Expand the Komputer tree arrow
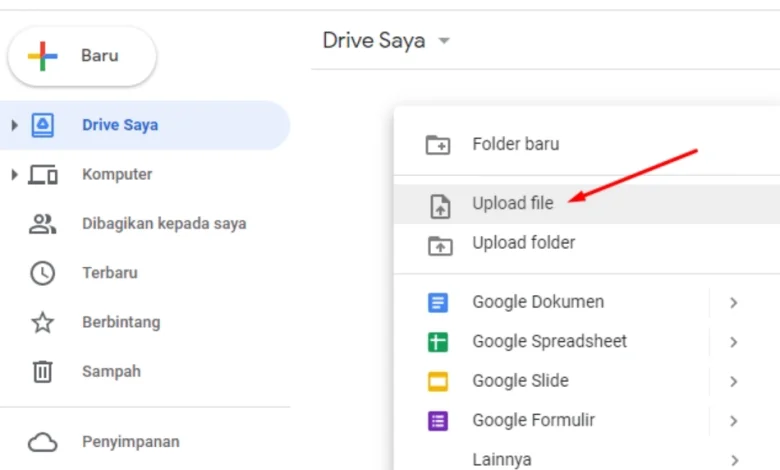Image resolution: width=780 pixels, height=470 pixels. pyautogui.click(x=14, y=175)
